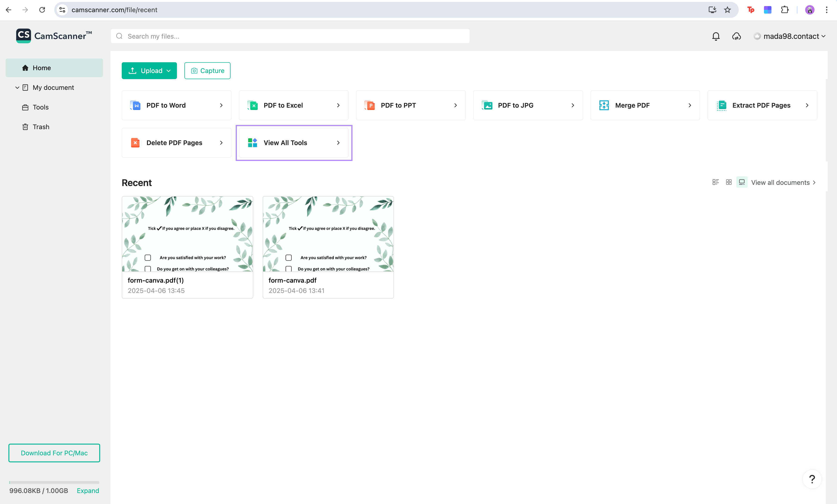Viewport: 837px width, 504px height.
Task: Click the storage usage progress bar
Action: click(x=54, y=482)
